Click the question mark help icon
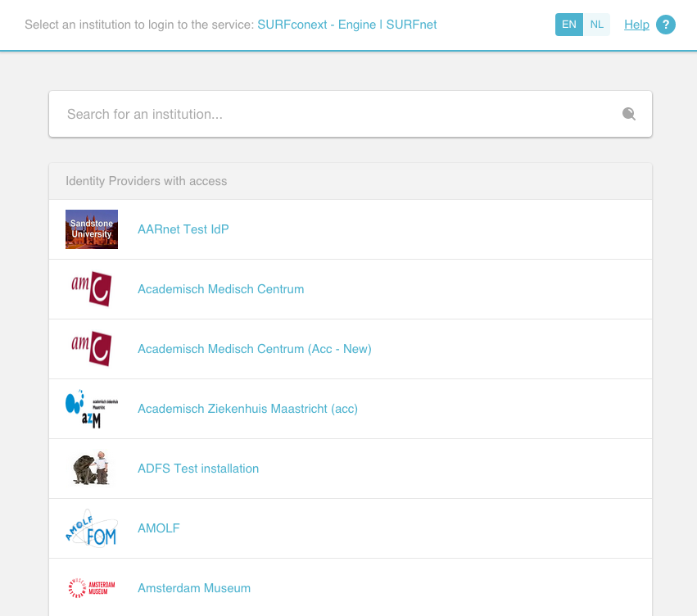697x616 pixels. (x=665, y=25)
